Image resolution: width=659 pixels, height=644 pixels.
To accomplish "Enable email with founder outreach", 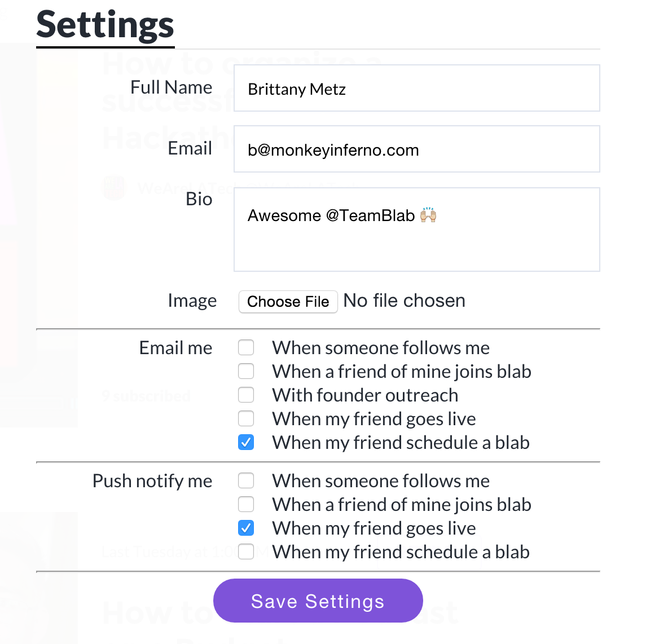I will click(x=246, y=395).
